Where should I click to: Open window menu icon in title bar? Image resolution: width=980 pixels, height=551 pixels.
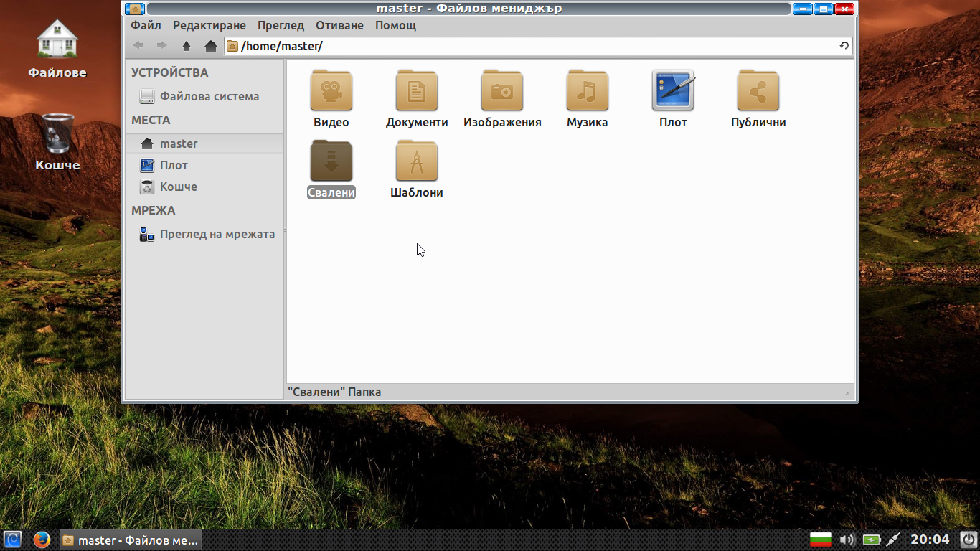point(134,9)
